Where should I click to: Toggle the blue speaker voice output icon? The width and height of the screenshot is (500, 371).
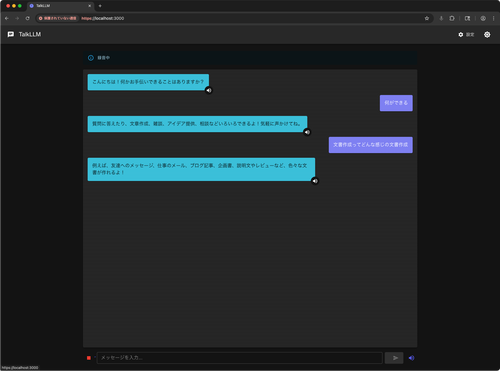pyautogui.click(x=412, y=358)
